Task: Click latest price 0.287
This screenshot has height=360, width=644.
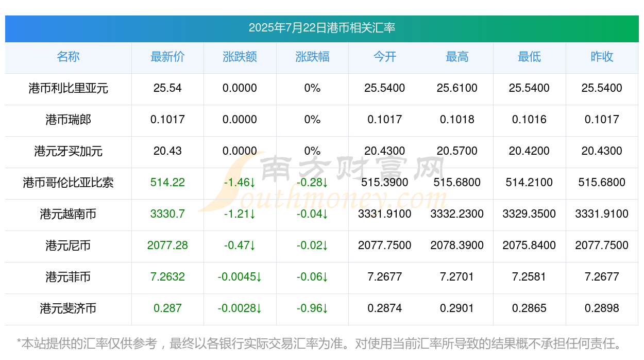Action: (167, 308)
